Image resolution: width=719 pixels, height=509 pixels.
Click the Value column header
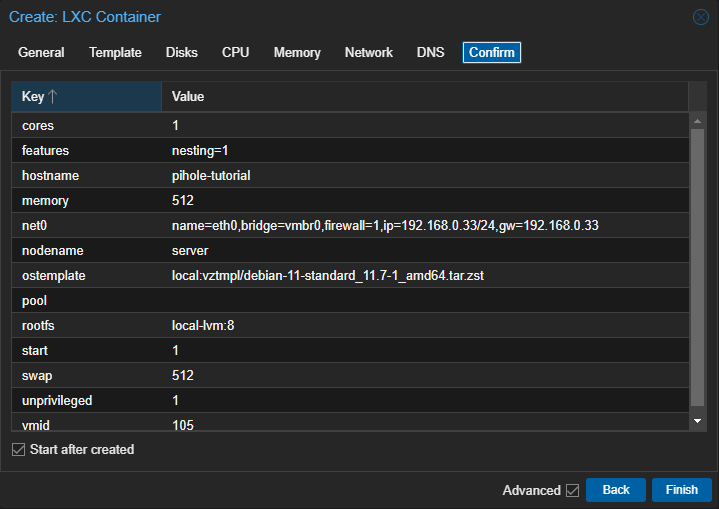[425, 96]
